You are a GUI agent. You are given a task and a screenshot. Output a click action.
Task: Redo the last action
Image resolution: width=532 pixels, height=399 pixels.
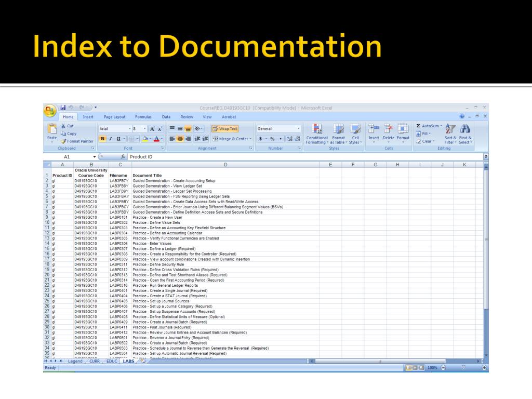(x=82, y=108)
